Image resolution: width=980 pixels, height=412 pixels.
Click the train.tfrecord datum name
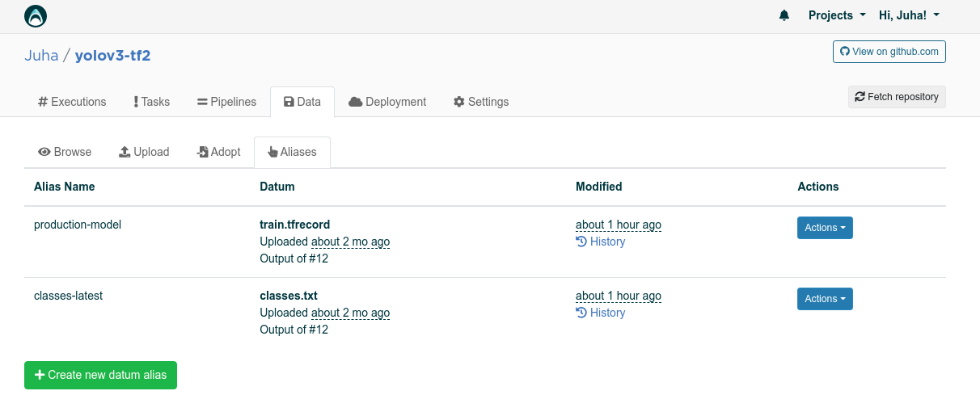click(294, 225)
